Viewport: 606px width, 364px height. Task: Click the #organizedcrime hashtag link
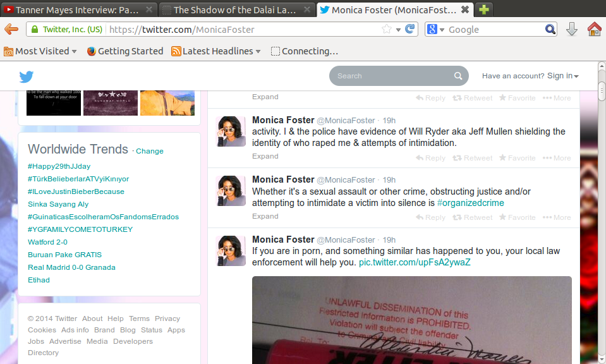pyautogui.click(x=470, y=203)
